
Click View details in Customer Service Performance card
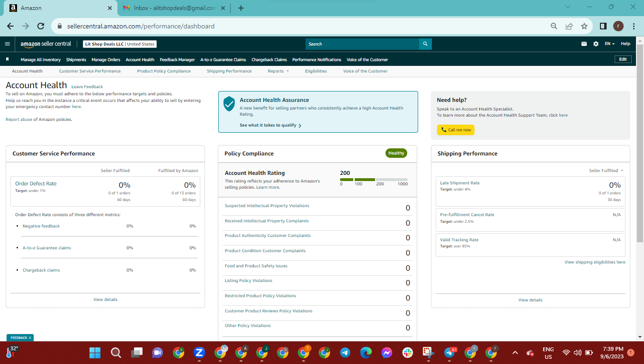click(106, 300)
